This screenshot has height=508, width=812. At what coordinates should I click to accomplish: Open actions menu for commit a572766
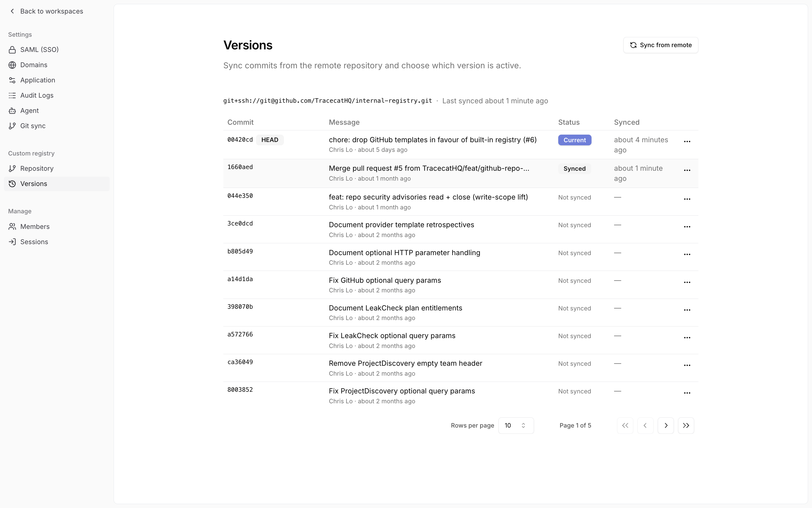click(x=687, y=338)
